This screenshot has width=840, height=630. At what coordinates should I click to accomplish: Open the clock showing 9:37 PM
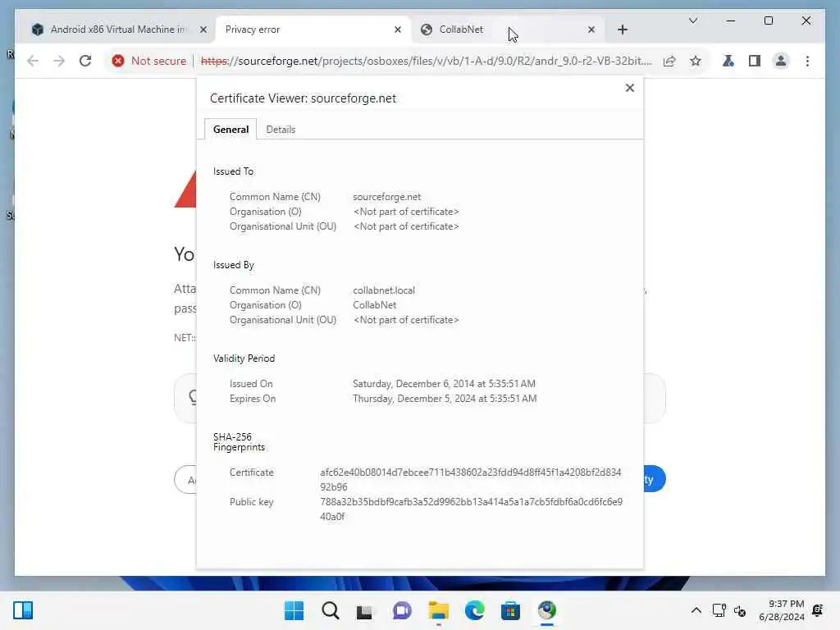coord(781,610)
